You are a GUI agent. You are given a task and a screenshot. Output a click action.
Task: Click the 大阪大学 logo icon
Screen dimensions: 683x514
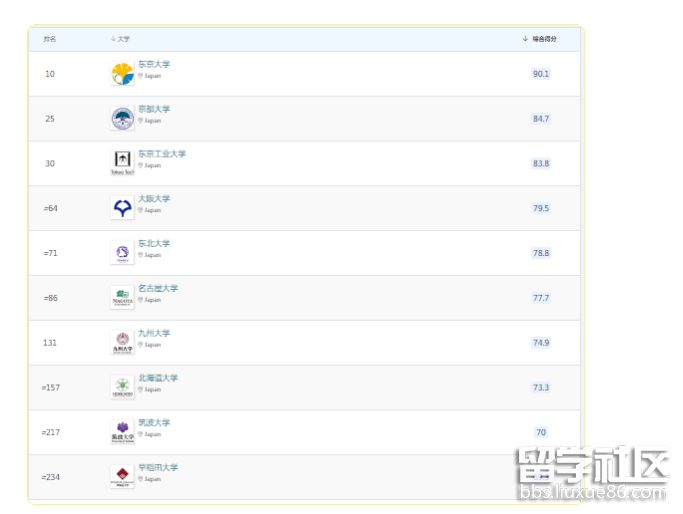click(x=122, y=208)
